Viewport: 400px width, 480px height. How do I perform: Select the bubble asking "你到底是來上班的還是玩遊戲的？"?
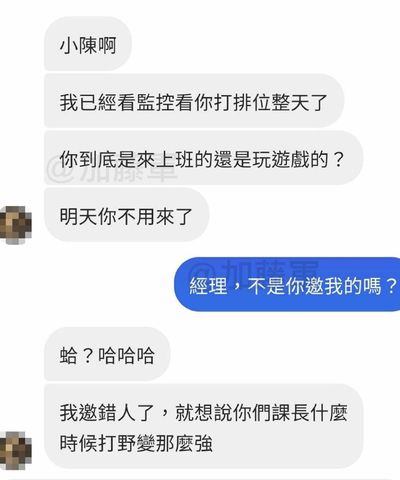pos(203,158)
